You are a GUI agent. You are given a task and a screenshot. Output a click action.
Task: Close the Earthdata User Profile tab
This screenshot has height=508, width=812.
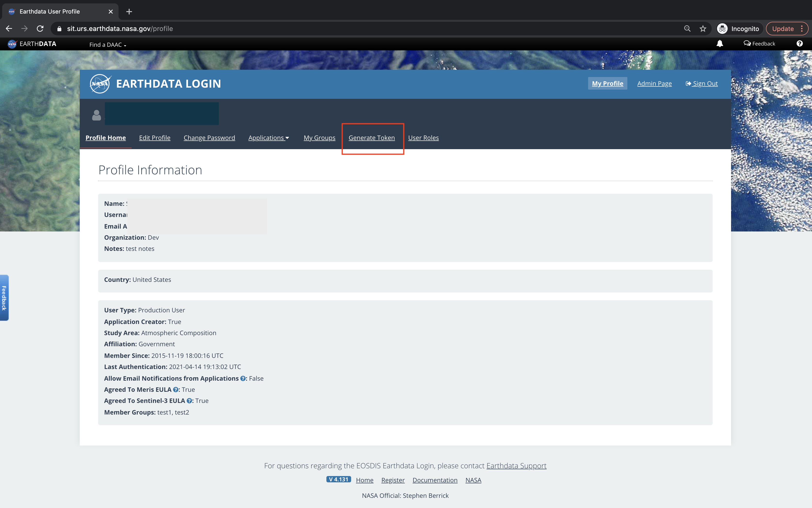coord(111,12)
